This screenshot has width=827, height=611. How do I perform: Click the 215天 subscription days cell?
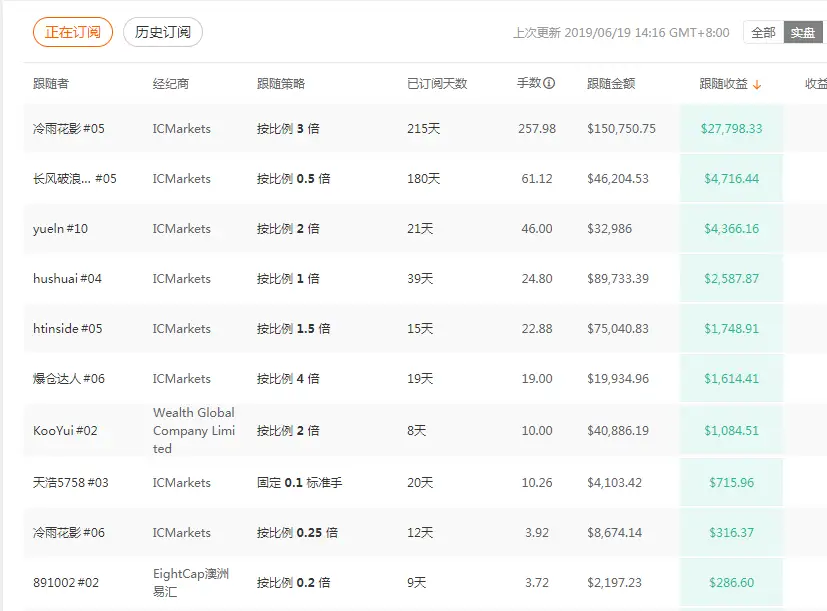tap(424, 129)
